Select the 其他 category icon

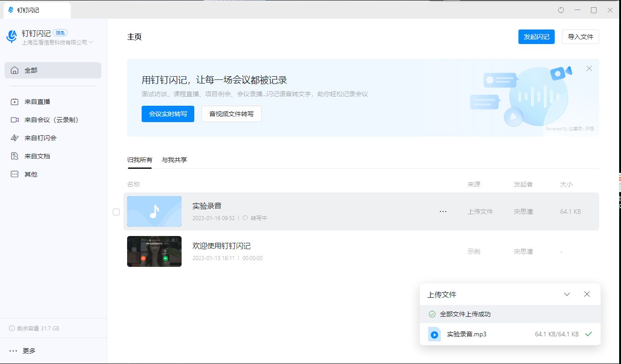[x=15, y=174]
